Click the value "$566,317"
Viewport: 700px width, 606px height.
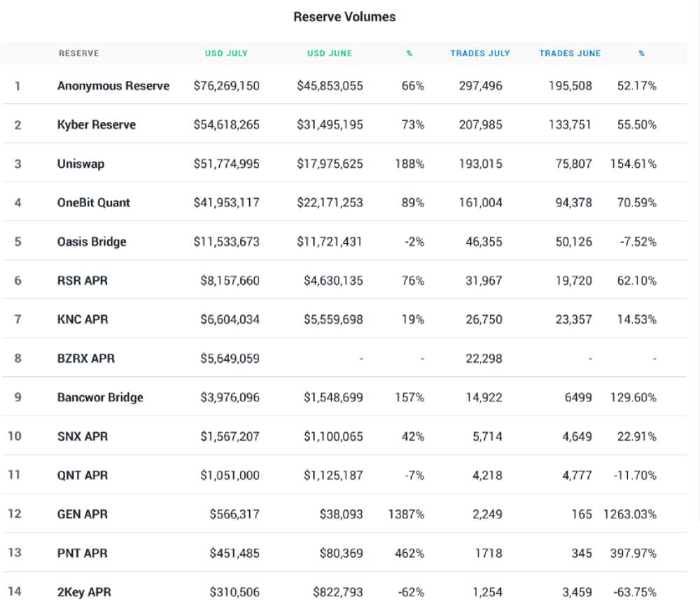(234, 514)
